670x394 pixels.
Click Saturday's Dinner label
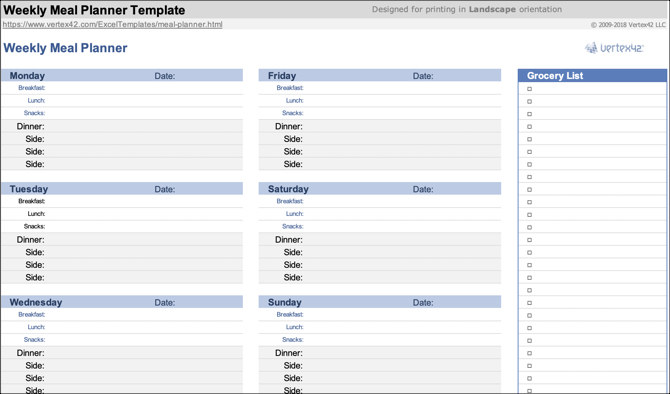[289, 239]
